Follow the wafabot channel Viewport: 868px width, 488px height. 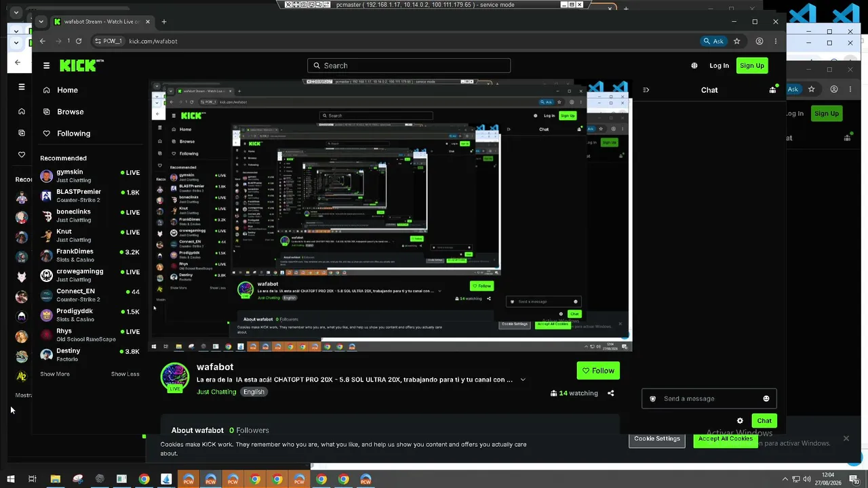coord(598,371)
